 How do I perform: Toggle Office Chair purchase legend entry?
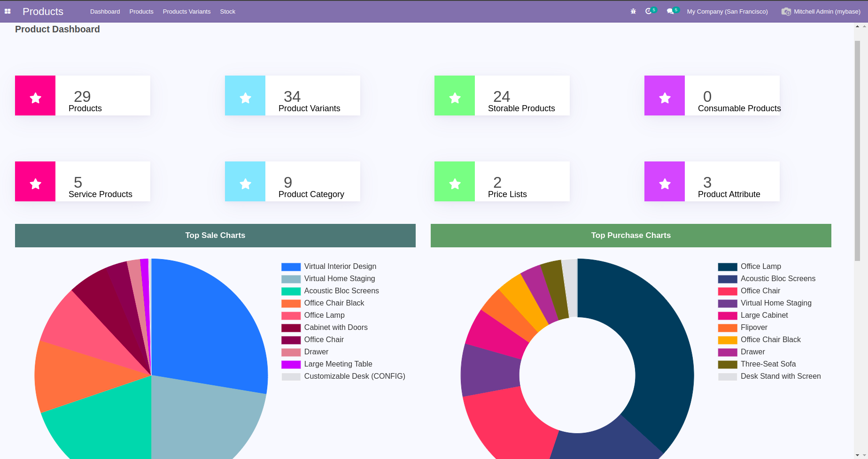pos(749,291)
